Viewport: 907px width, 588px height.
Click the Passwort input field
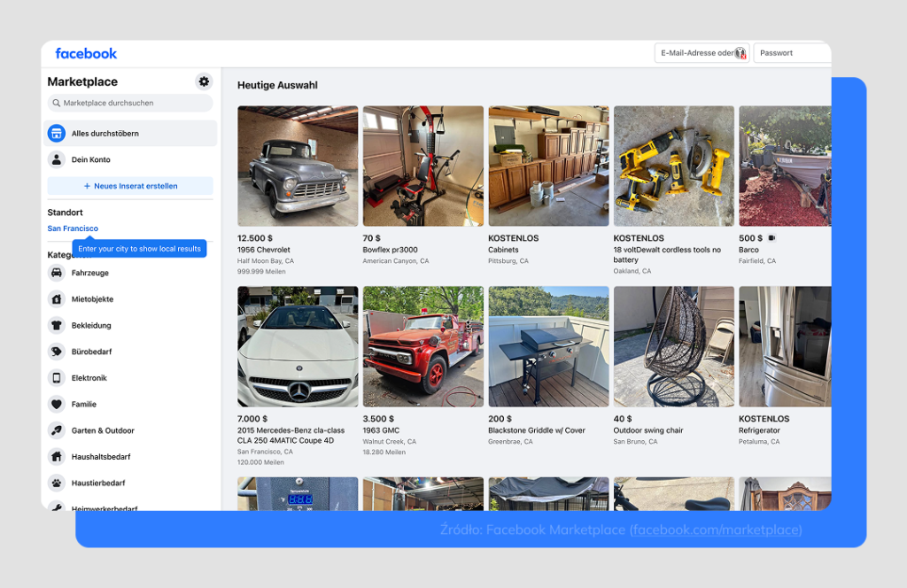coord(793,52)
